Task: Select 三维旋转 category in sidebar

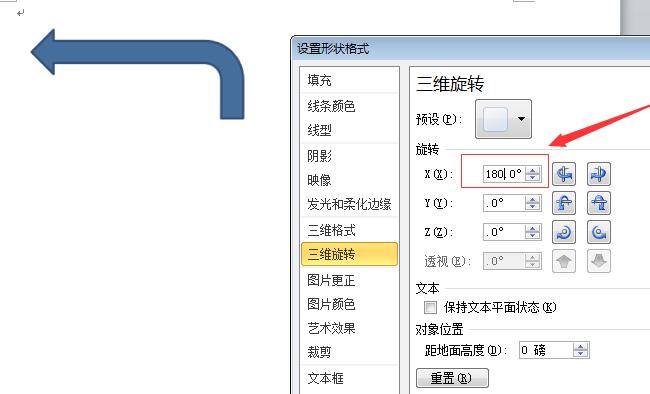Action: click(x=349, y=254)
